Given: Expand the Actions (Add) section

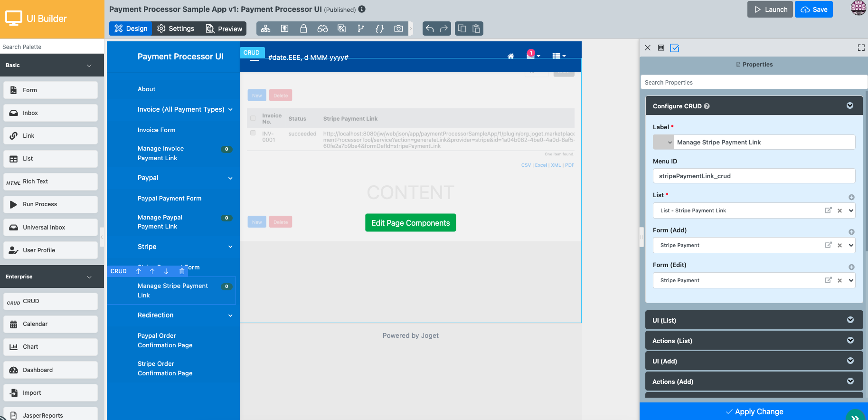Looking at the screenshot, I should (x=850, y=381).
